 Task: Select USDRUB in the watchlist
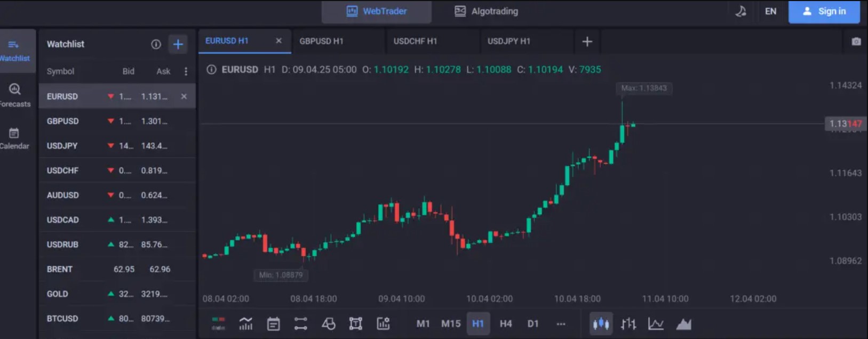(117, 245)
